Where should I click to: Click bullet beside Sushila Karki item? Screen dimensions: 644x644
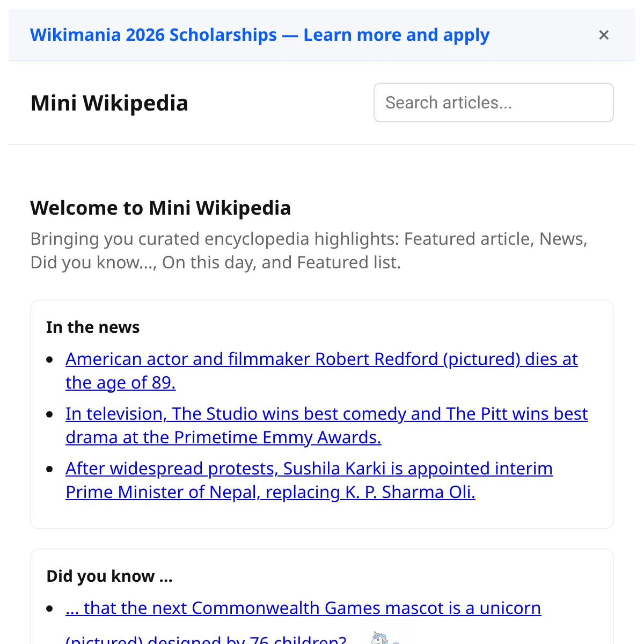(50, 469)
